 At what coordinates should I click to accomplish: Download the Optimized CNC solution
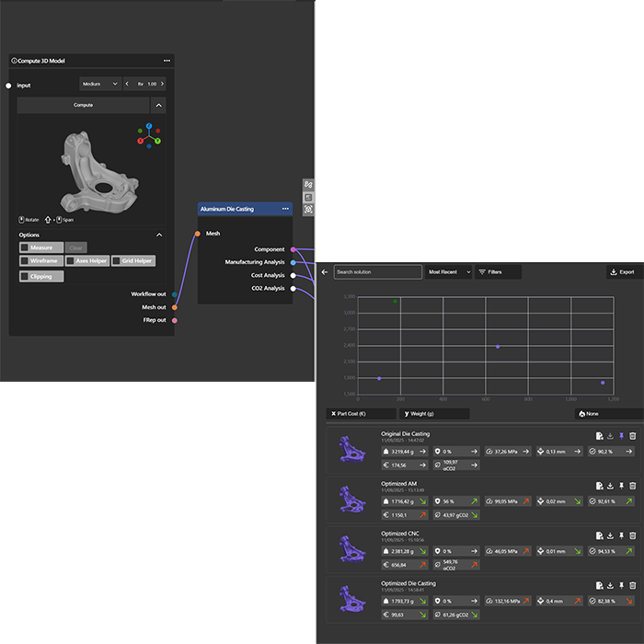tap(610, 535)
